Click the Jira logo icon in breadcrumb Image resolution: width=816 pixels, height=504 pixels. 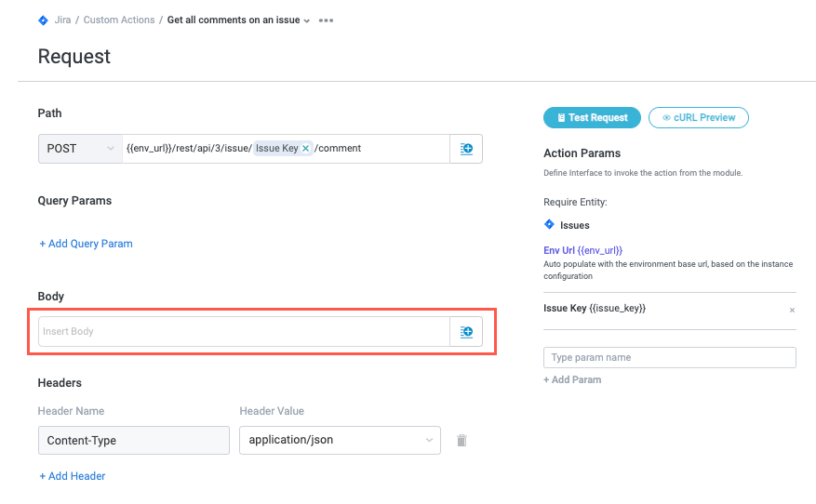pyautogui.click(x=43, y=20)
